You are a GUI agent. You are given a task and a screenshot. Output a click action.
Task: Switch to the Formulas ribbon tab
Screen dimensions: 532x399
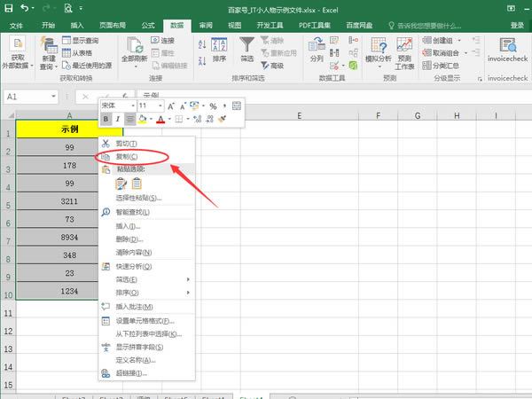coord(147,26)
